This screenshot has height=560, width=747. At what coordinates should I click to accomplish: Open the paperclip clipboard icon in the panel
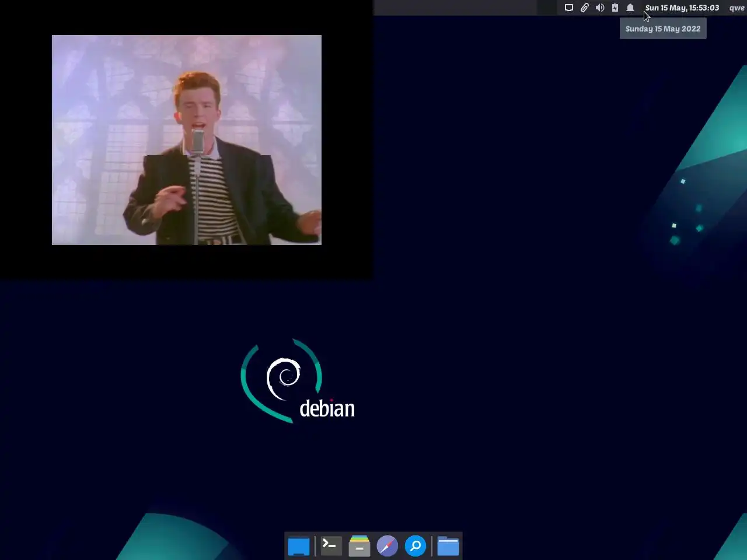coord(584,8)
